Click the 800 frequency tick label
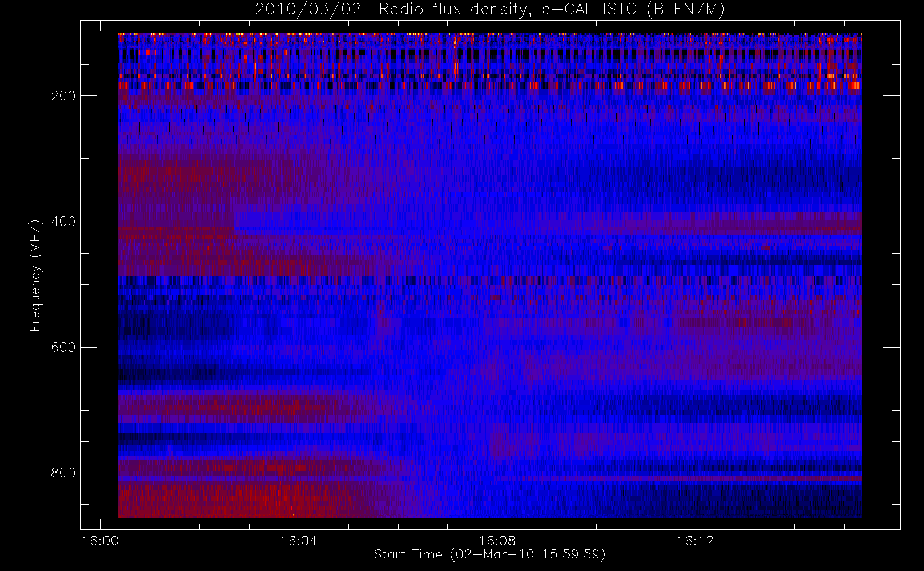 [63, 473]
